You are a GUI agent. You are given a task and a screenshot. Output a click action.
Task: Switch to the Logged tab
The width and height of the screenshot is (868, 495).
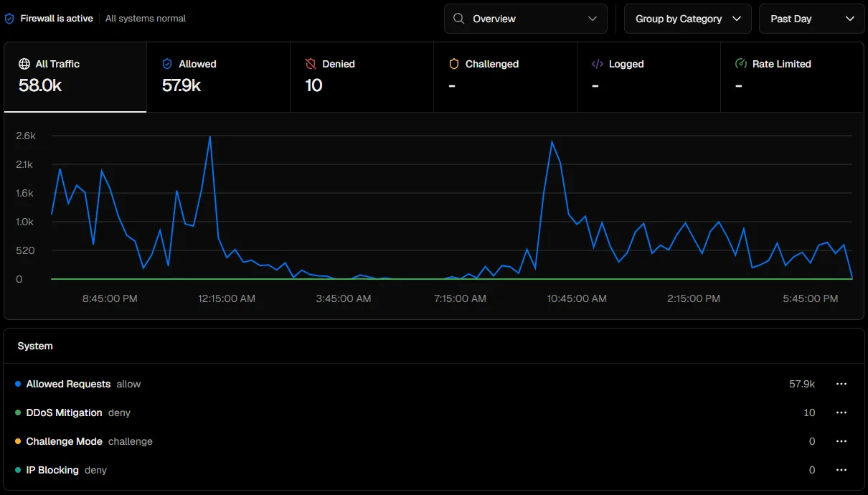649,77
